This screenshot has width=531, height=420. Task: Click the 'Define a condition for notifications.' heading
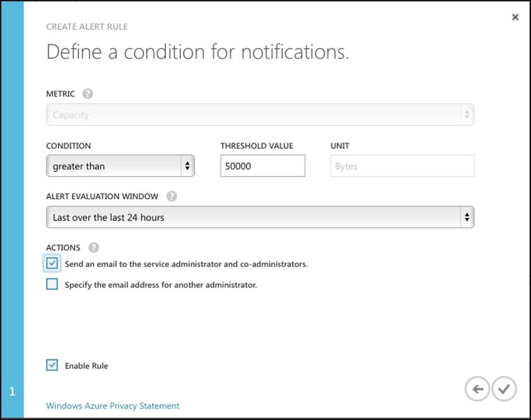pyautogui.click(x=198, y=52)
